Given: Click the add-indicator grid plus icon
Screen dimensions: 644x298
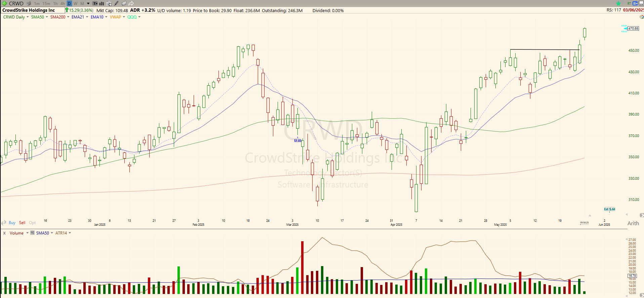Looking at the screenshot, I should coord(109,3).
